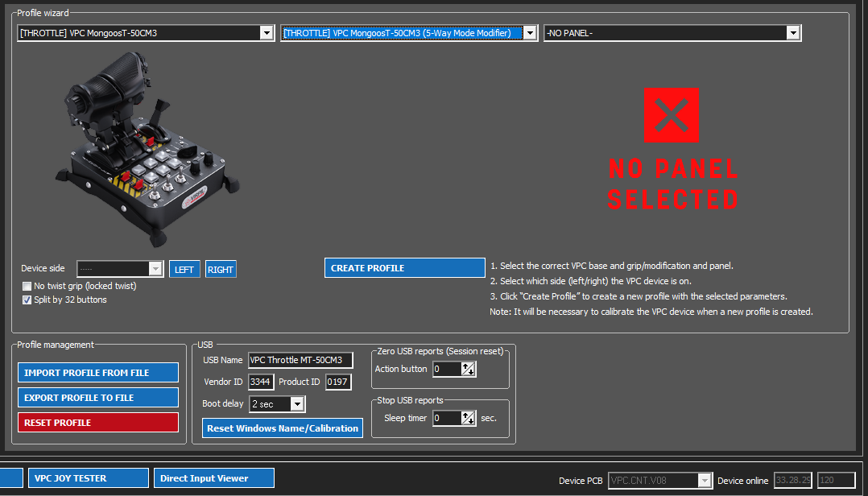The height and width of the screenshot is (496, 868).
Task: Click EXPORT PROFILE TO FILE
Action: click(98, 398)
